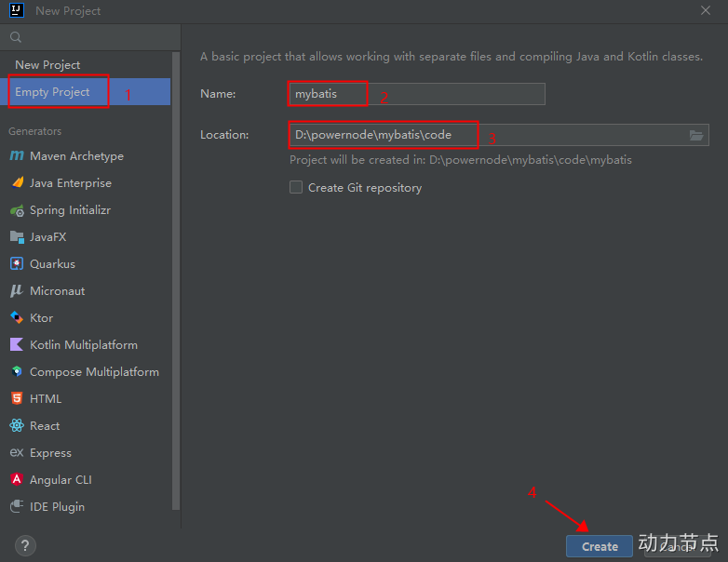
Task: Pick the Micronaut generator icon
Action: (17, 291)
